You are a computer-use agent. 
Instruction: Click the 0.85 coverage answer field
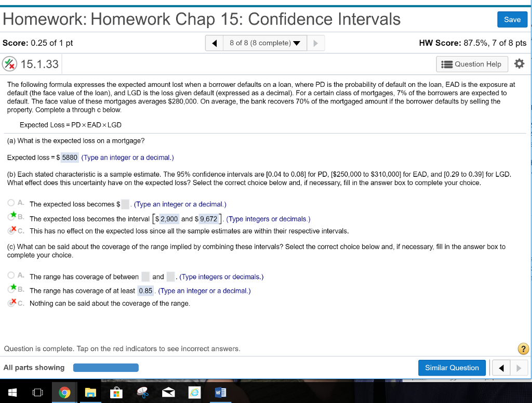click(145, 291)
